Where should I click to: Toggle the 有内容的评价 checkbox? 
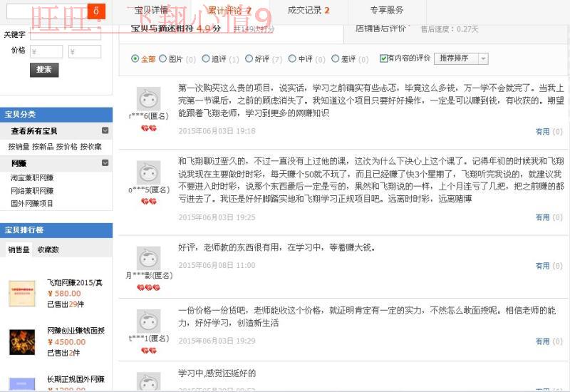pyautogui.click(x=384, y=58)
